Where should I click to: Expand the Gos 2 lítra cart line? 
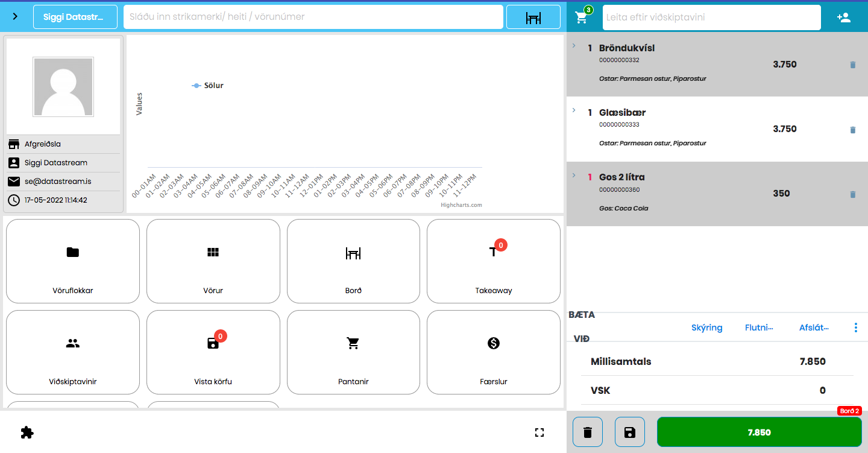(x=573, y=175)
